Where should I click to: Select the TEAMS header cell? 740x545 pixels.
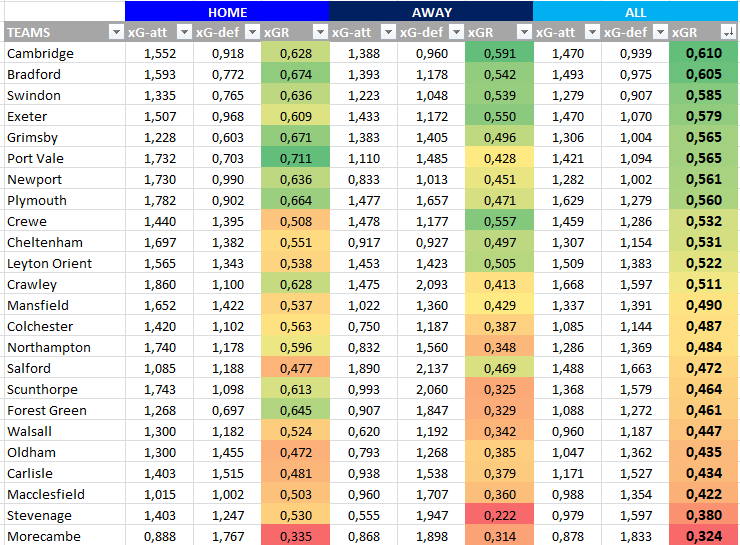[64, 32]
